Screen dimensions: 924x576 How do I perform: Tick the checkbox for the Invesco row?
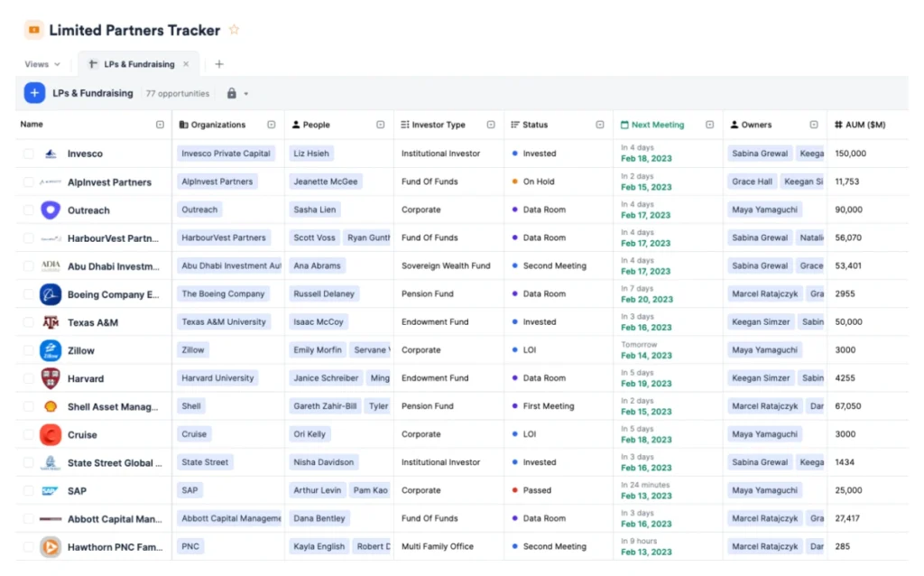pos(29,153)
